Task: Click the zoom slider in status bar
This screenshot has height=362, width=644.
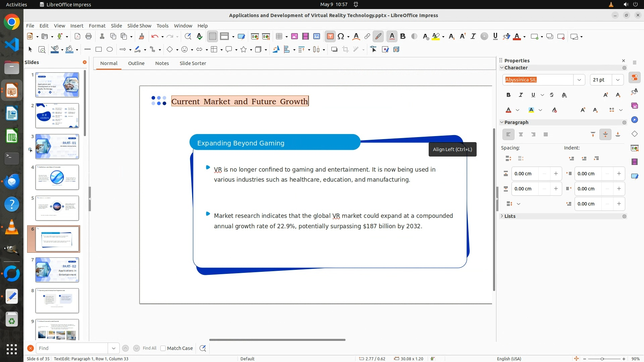Action: coord(602,359)
